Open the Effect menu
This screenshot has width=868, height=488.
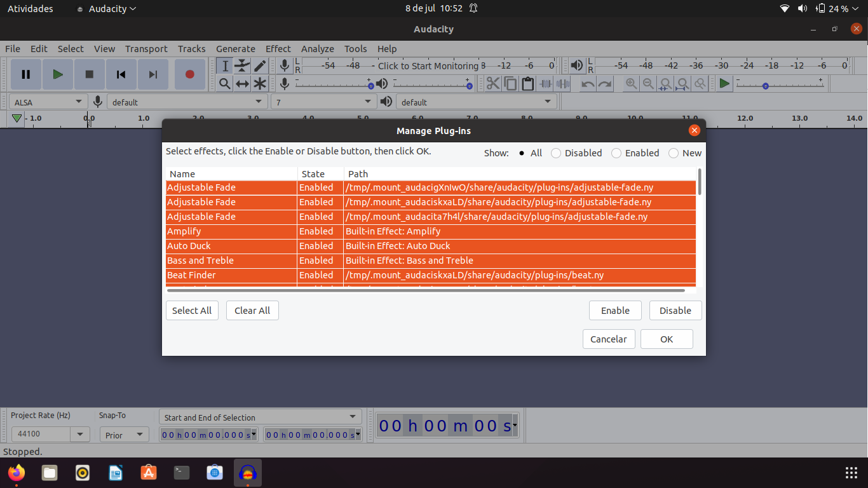(x=278, y=49)
